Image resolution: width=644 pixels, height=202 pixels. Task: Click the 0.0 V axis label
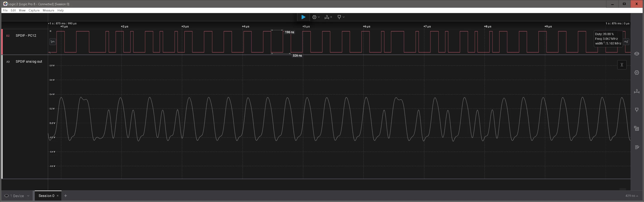52,123
